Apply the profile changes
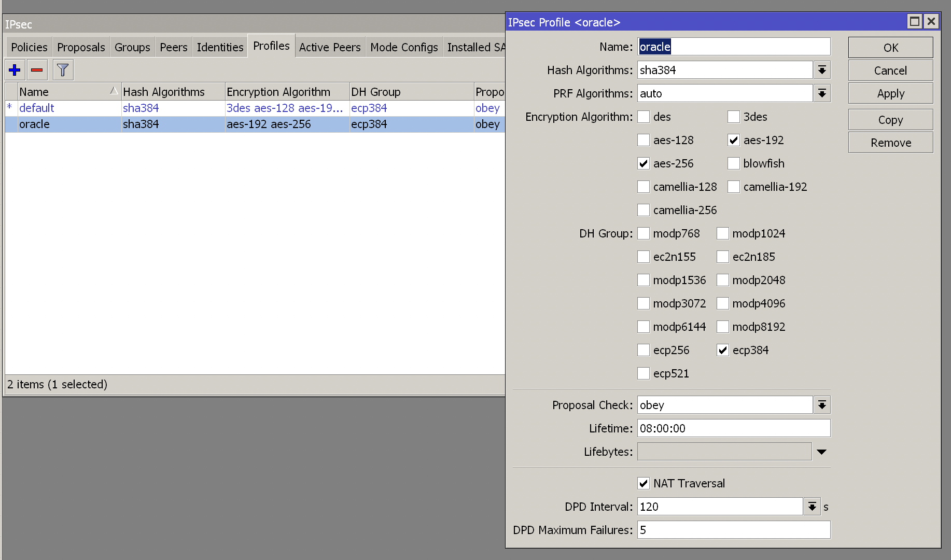The height and width of the screenshot is (560, 951). 890,93
